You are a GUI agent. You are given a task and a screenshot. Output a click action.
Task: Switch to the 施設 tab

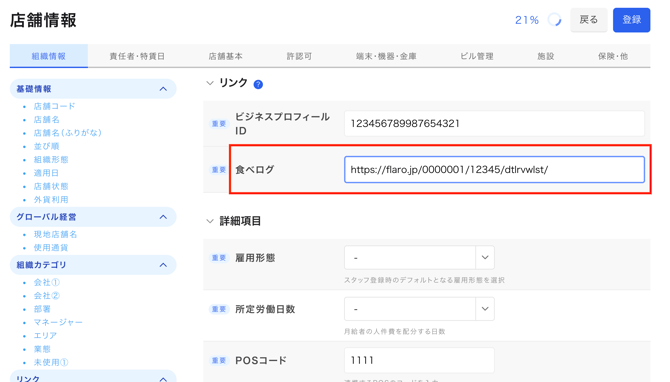pos(546,56)
